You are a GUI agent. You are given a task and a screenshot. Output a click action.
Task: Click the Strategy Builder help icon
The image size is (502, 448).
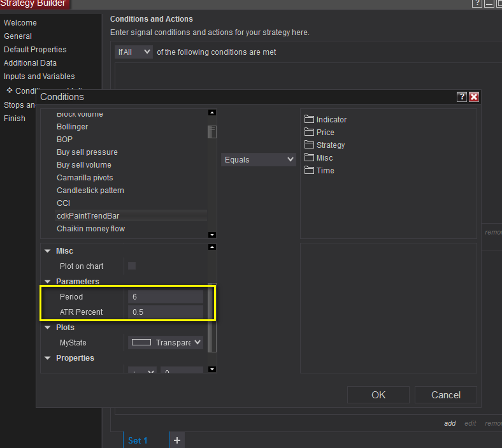[477, 4]
